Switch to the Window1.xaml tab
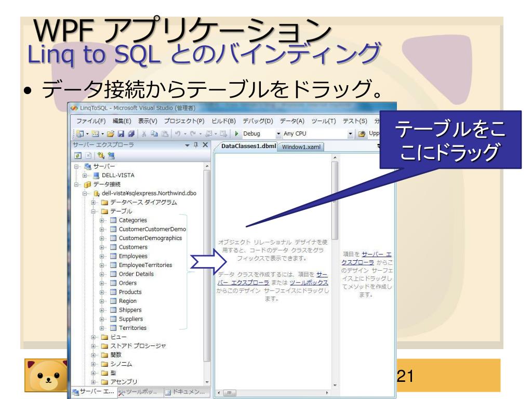Screen dimensions: 532x399 pyautogui.click(x=301, y=147)
